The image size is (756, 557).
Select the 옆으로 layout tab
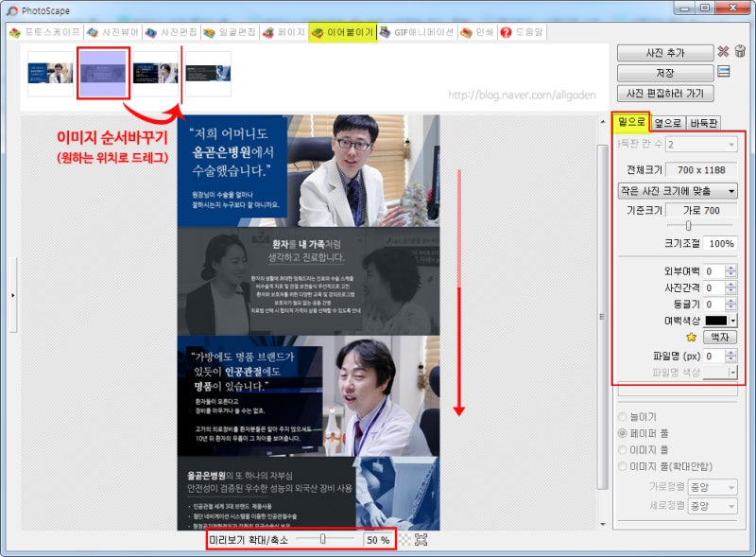[x=668, y=123]
